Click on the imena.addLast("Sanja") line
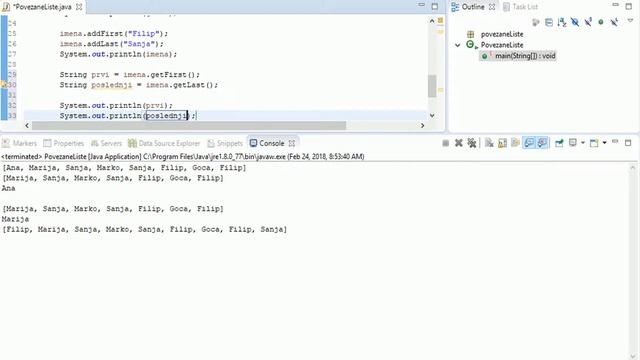The height and width of the screenshot is (360, 640). tap(111, 44)
